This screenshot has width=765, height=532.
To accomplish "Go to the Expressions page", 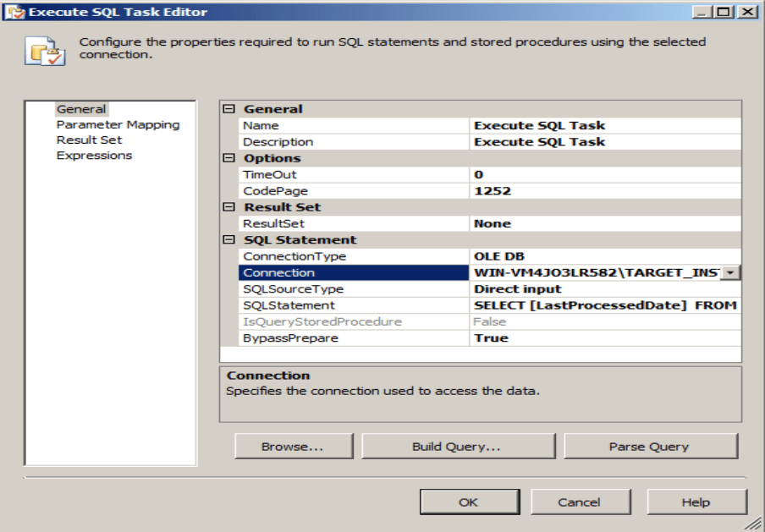I will click(x=94, y=156).
